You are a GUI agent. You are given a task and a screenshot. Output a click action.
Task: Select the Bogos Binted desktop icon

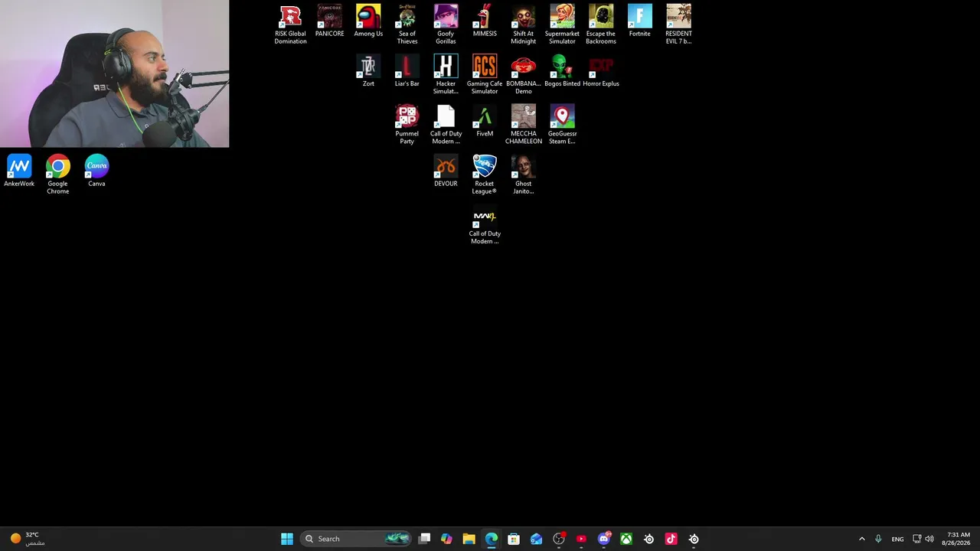point(562,71)
